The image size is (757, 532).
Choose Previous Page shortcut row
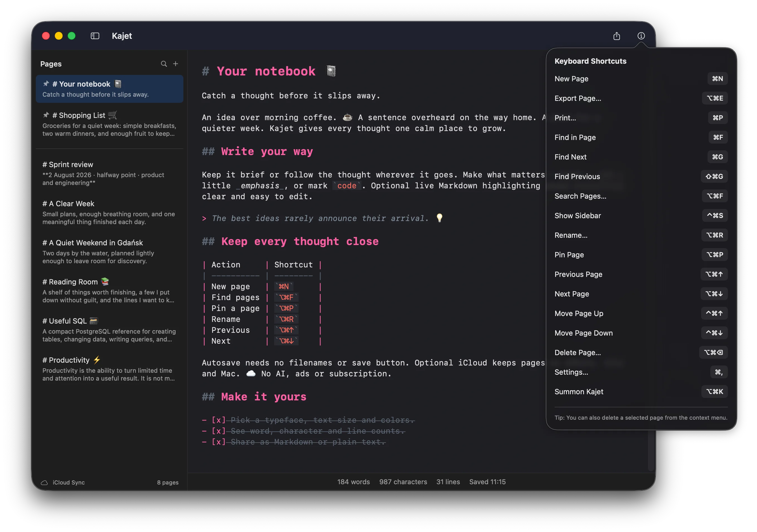pos(641,274)
